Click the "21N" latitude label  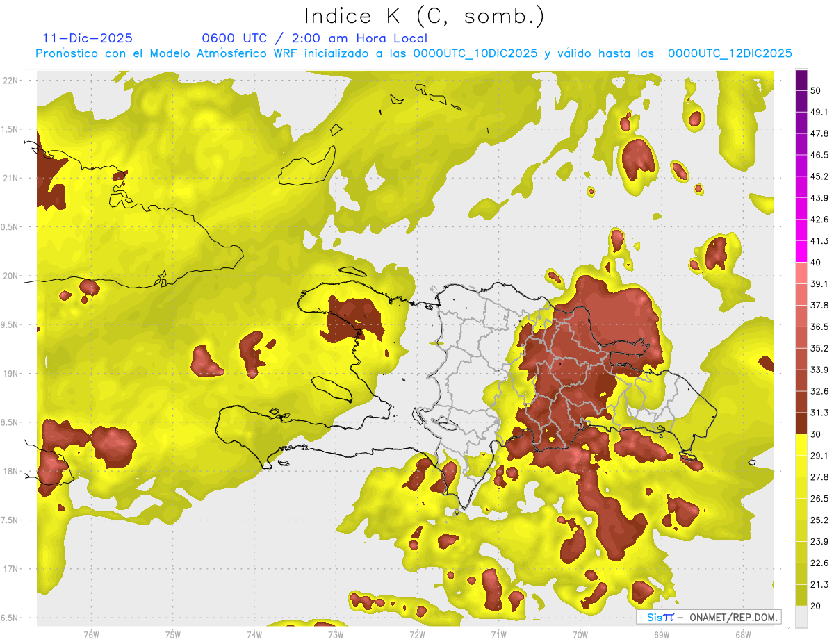pyautogui.click(x=10, y=178)
